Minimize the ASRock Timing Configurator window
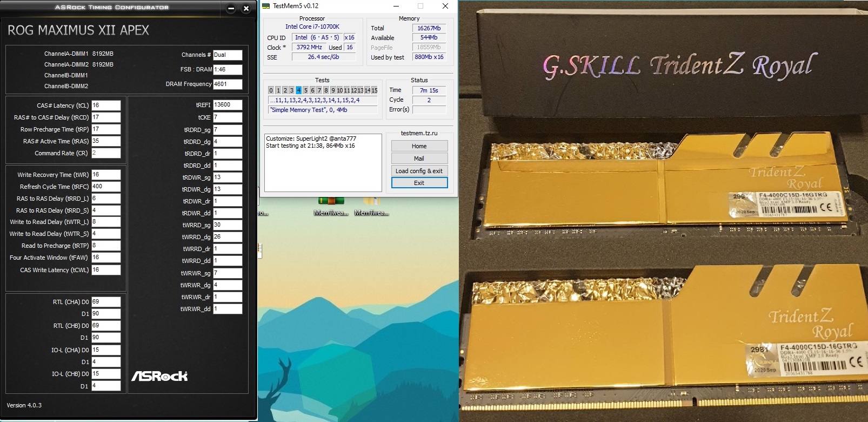This screenshot has height=422, width=868. coord(231,8)
